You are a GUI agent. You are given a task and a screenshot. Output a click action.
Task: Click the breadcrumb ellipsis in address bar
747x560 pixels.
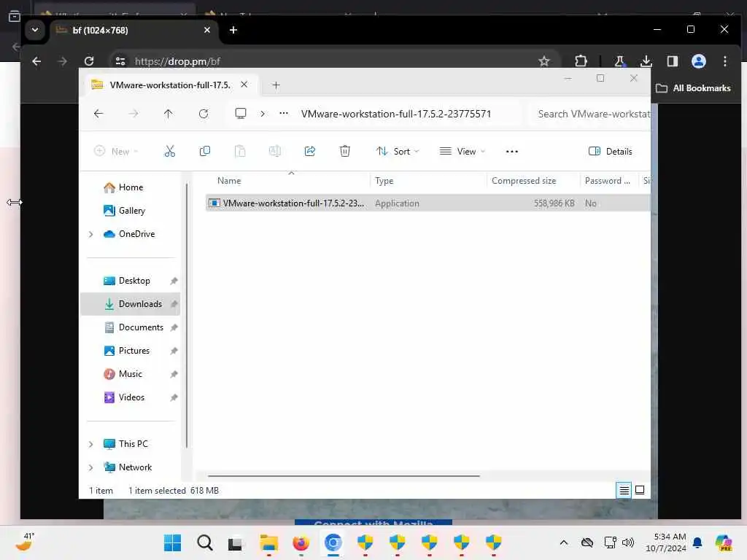[x=284, y=113]
